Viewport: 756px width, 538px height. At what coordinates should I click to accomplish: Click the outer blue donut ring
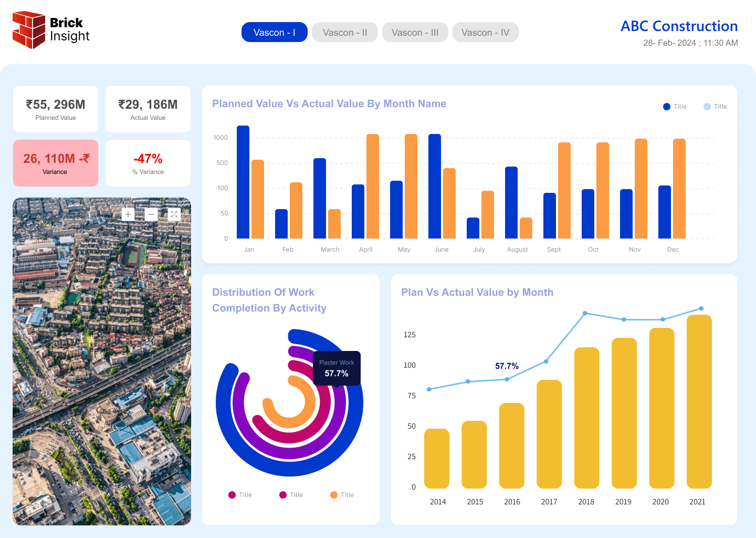coord(290,470)
